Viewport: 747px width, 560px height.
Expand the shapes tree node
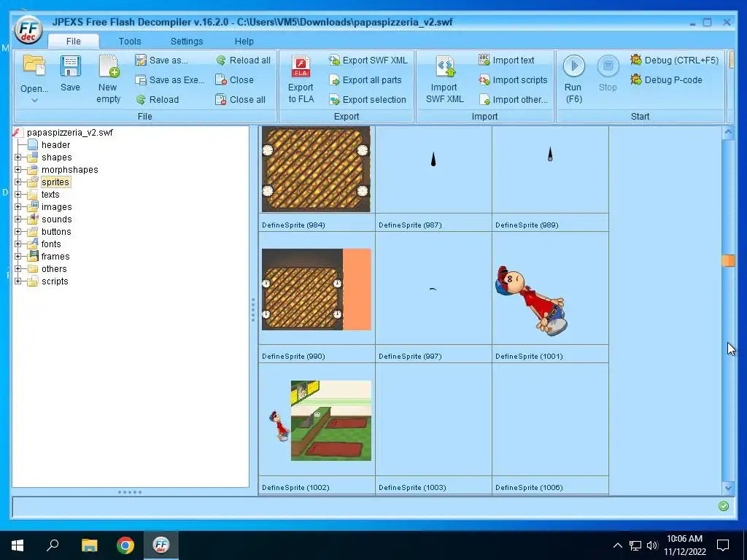pos(18,157)
